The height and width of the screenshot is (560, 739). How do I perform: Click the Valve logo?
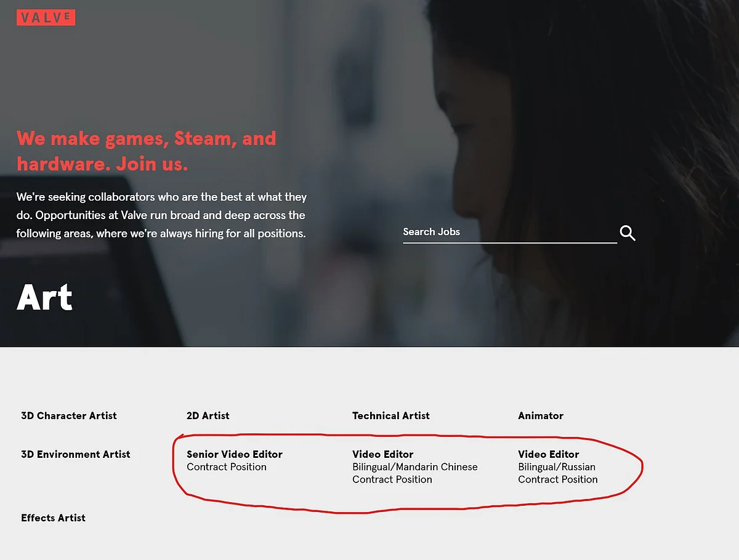(x=46, y=18)
